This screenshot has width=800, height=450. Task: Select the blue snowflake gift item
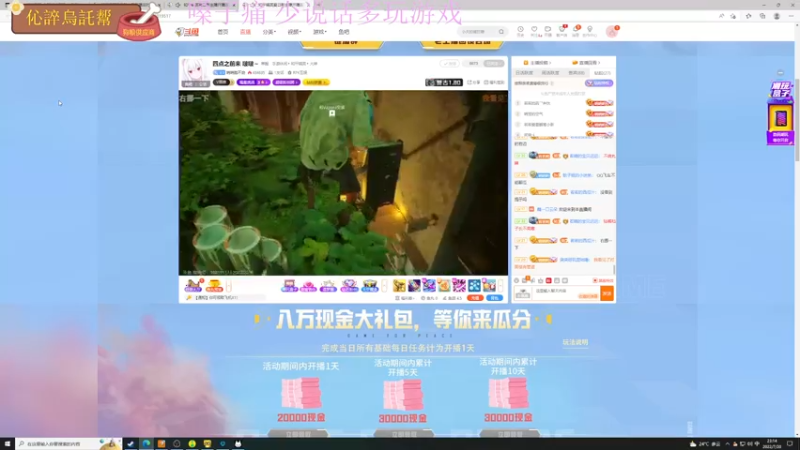[x=474, y=285]
